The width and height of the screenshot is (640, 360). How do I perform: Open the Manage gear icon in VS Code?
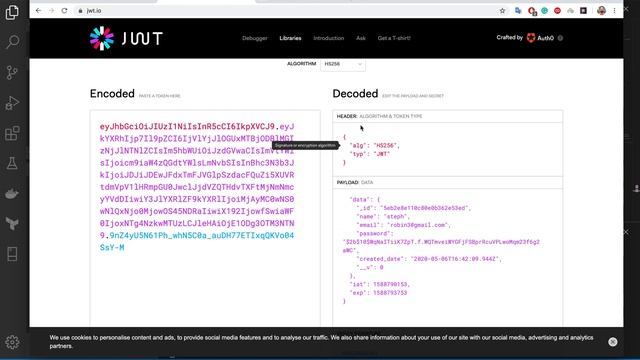pos(12,342)
